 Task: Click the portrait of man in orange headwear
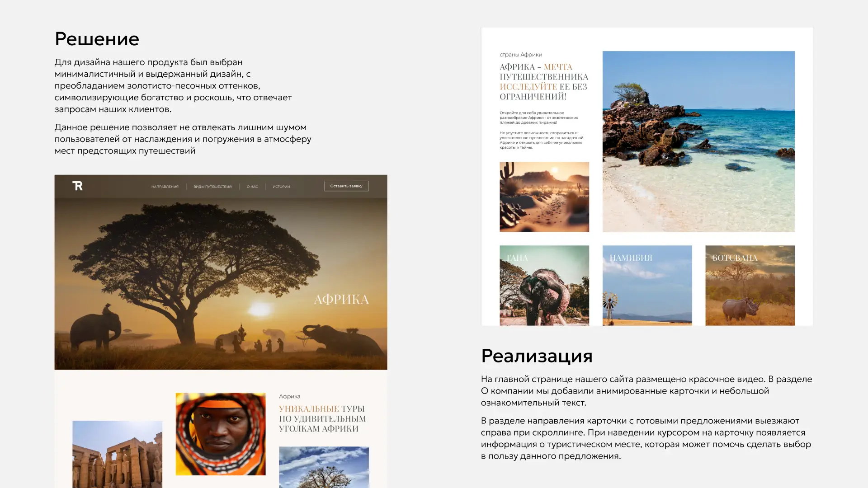click(221, 434)
